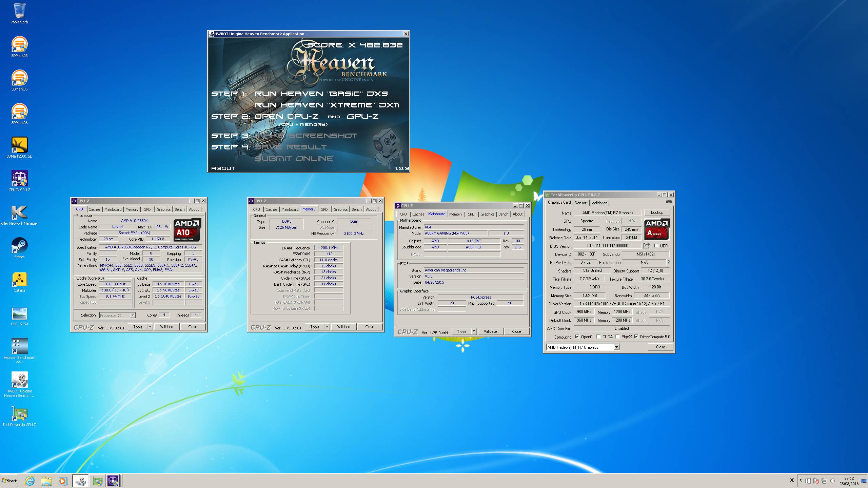
Task: Toggle the CUDA checkbox in GPU-Z
Action: (598, 337)
